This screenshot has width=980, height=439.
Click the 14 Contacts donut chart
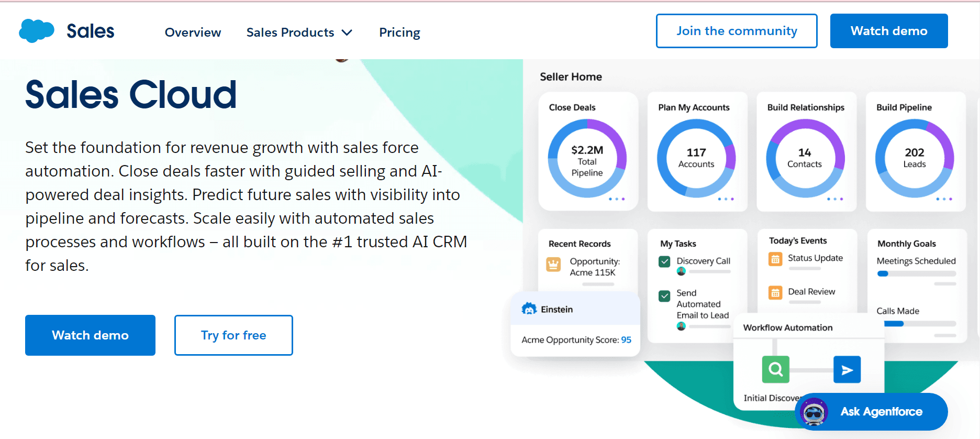click(x=805, y=158)
